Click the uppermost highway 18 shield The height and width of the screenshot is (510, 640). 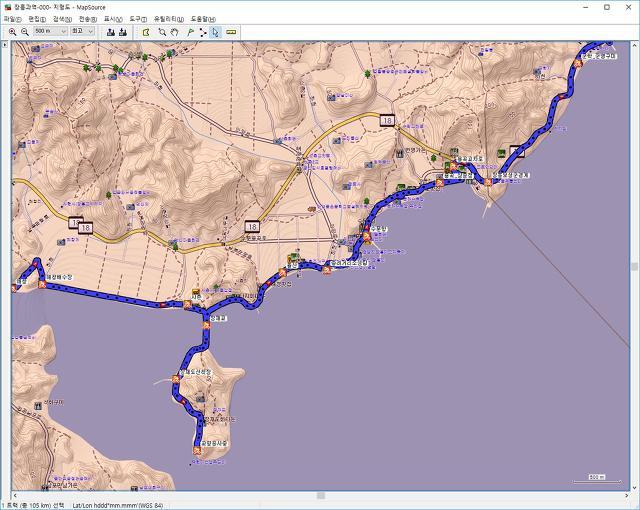(387, 120)
